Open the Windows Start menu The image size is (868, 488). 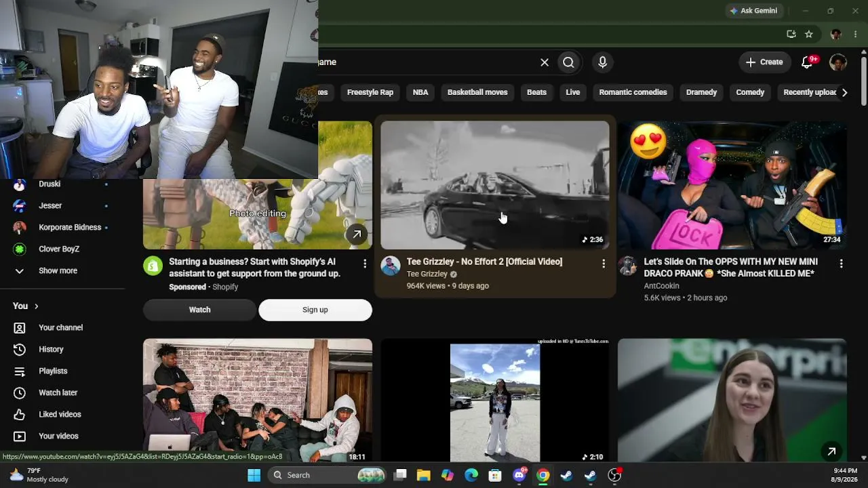[254, 475]
